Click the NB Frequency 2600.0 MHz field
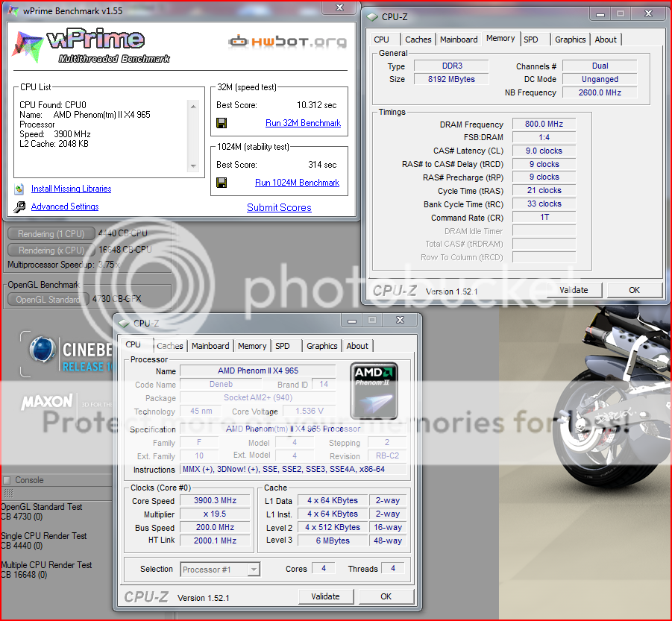Viewport: 672px width, 621px height. [x=600, y=92]
